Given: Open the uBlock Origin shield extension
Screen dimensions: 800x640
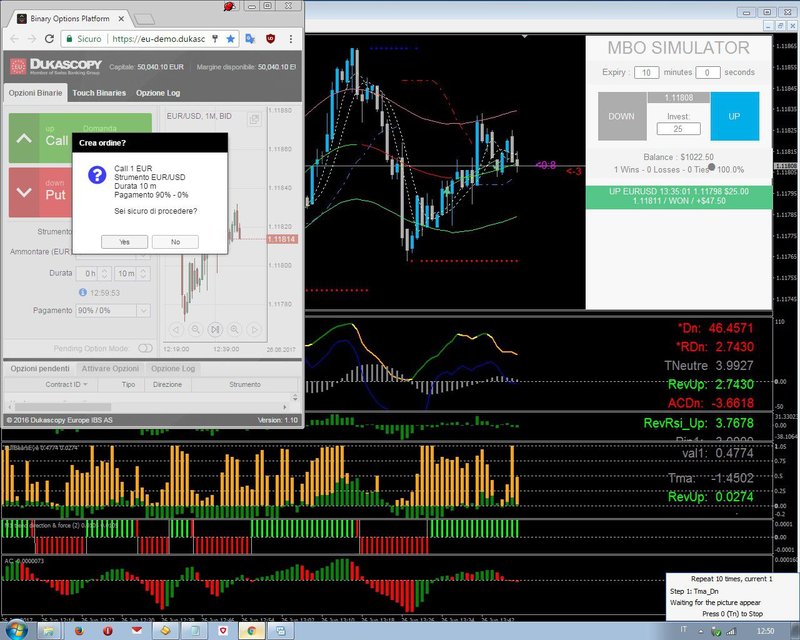Looking at the screenshot, I should pos(270,39).
